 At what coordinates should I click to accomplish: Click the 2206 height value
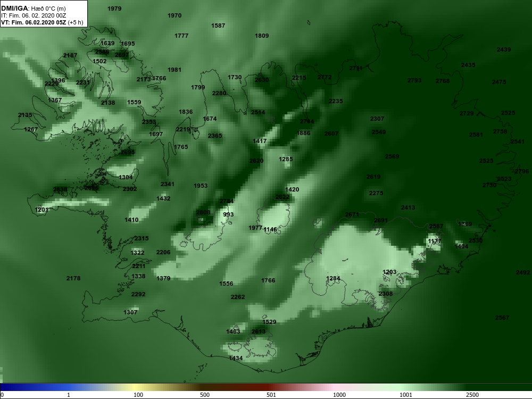[163, 252]
